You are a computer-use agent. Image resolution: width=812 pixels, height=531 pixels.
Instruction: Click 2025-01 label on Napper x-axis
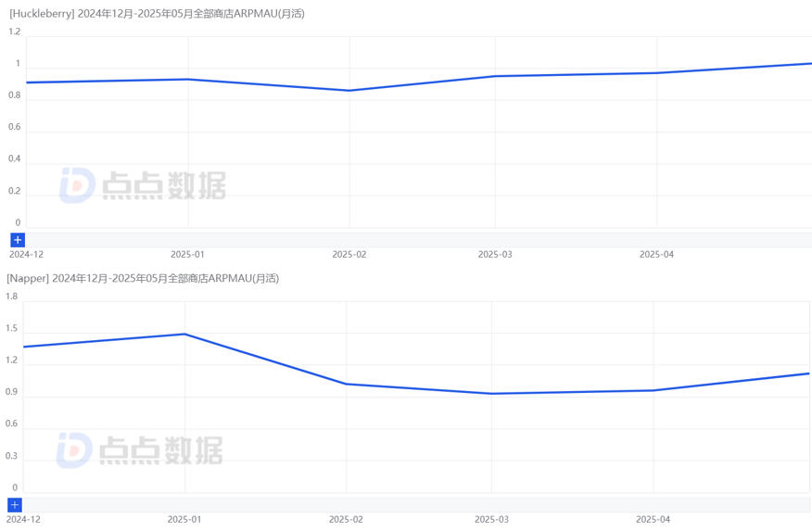184,520
